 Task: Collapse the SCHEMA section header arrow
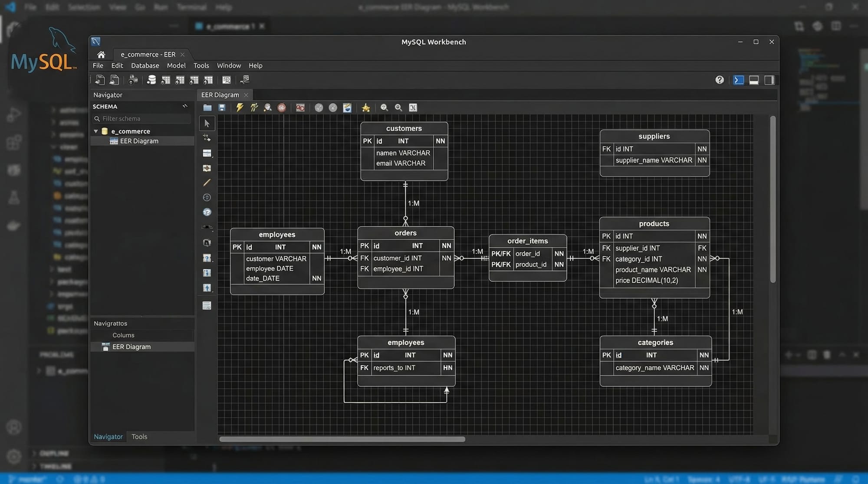[185, 106]
